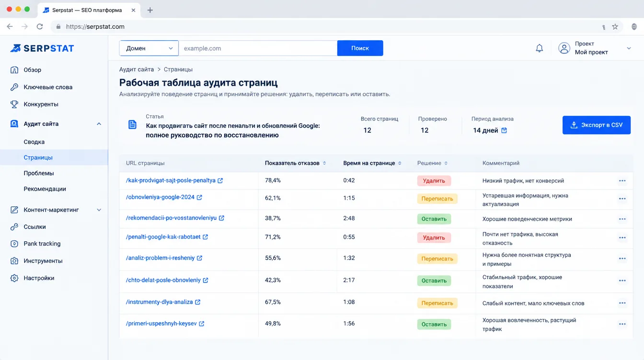This screenshot has width=644, height=360.
Task: Click the Оставить badge for /chto-delat-posle-obnovleniy
Action: coord(434,281)
